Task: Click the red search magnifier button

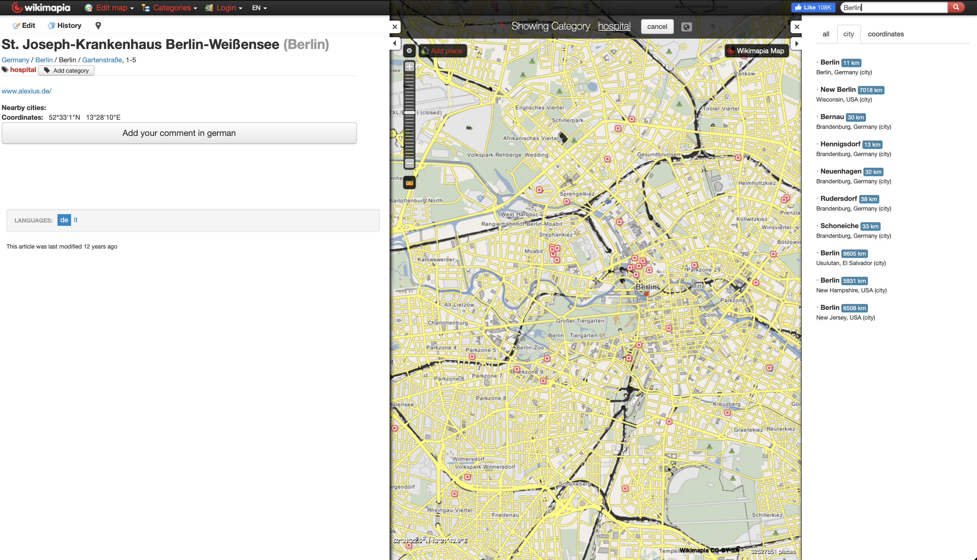Action: (956, 7)
